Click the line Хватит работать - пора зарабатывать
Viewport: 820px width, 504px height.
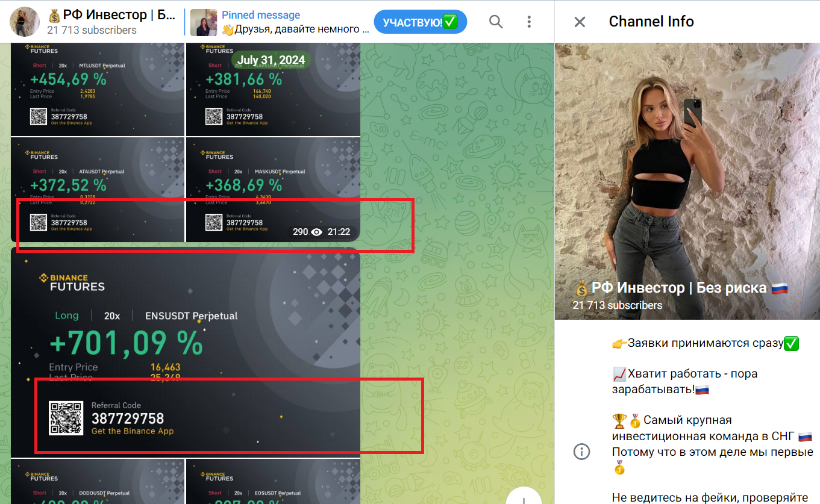684,381
